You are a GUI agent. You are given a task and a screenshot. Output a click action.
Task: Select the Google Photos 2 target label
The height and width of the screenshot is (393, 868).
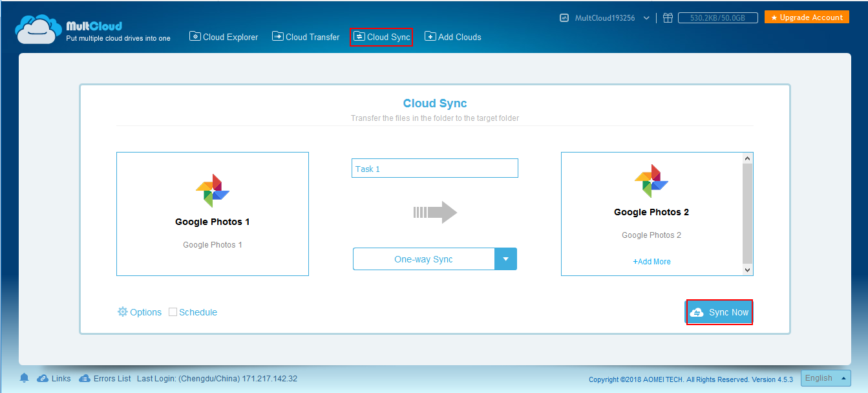651,212
